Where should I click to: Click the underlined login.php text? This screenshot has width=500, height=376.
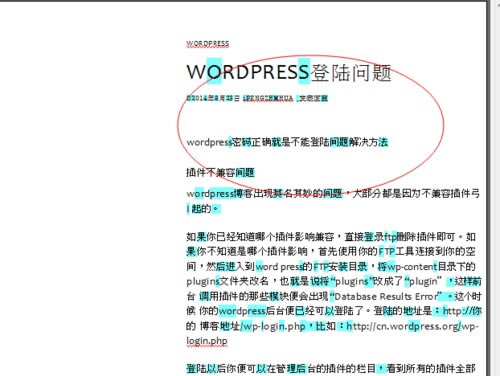(207, 341)
